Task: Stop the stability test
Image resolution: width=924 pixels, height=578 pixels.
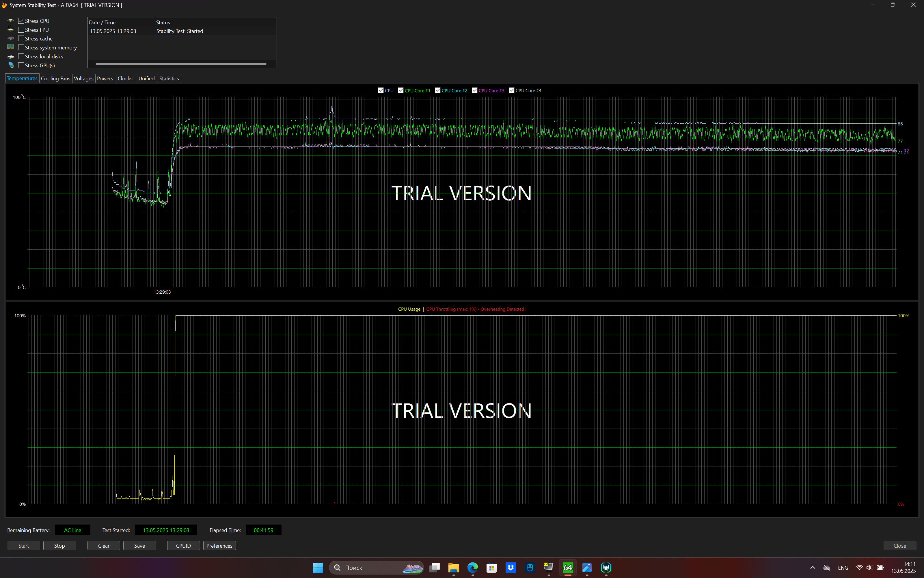Action: 59,546
